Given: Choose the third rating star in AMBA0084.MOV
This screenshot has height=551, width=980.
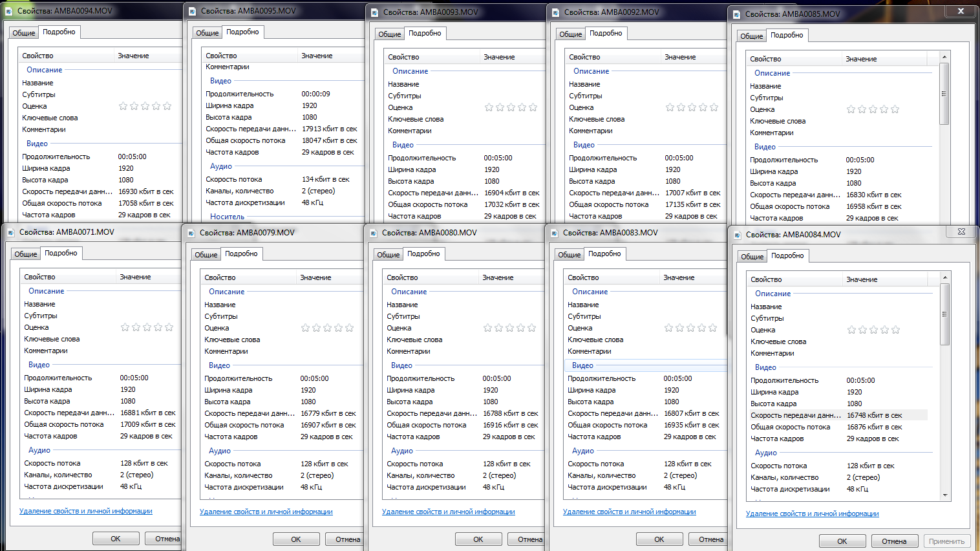Looking at the screenshot, I should pos(873,330).
